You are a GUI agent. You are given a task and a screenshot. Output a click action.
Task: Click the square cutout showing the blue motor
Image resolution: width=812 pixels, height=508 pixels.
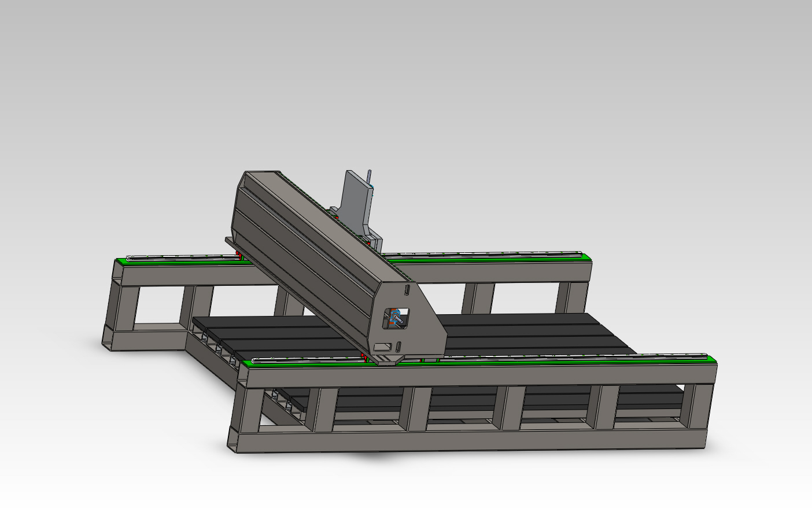(397, 318)
